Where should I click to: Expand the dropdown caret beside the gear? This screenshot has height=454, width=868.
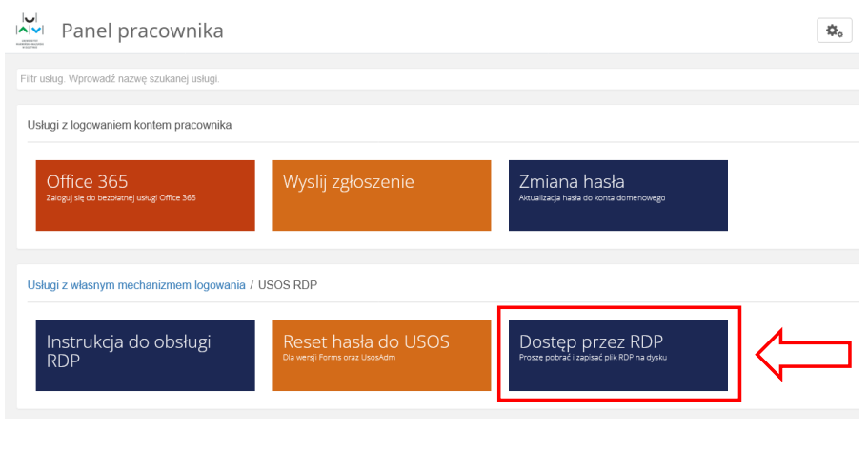[x=839, y=33]
